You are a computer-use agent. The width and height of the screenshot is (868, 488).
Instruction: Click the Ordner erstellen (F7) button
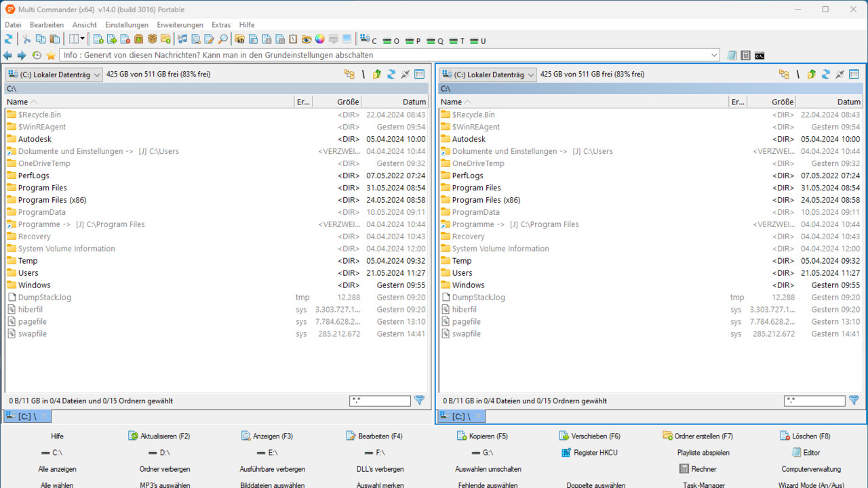698,436
